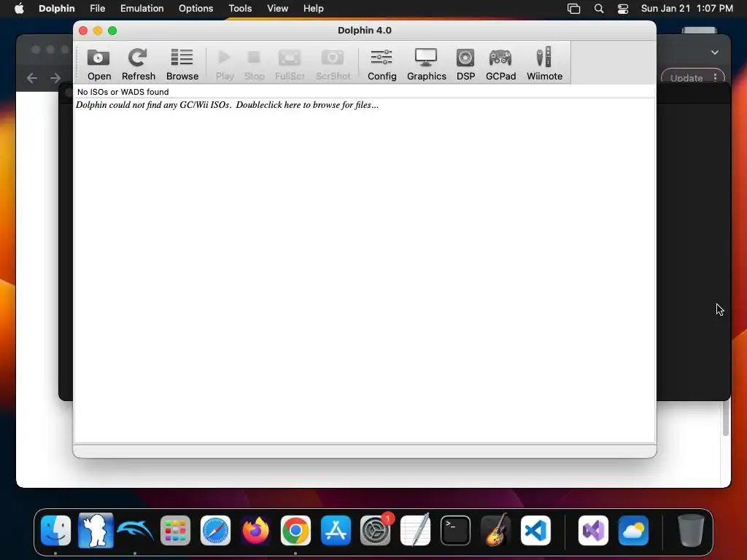Open the Apple menu
The width and height of the screenshot is (747, 560).
19,9
